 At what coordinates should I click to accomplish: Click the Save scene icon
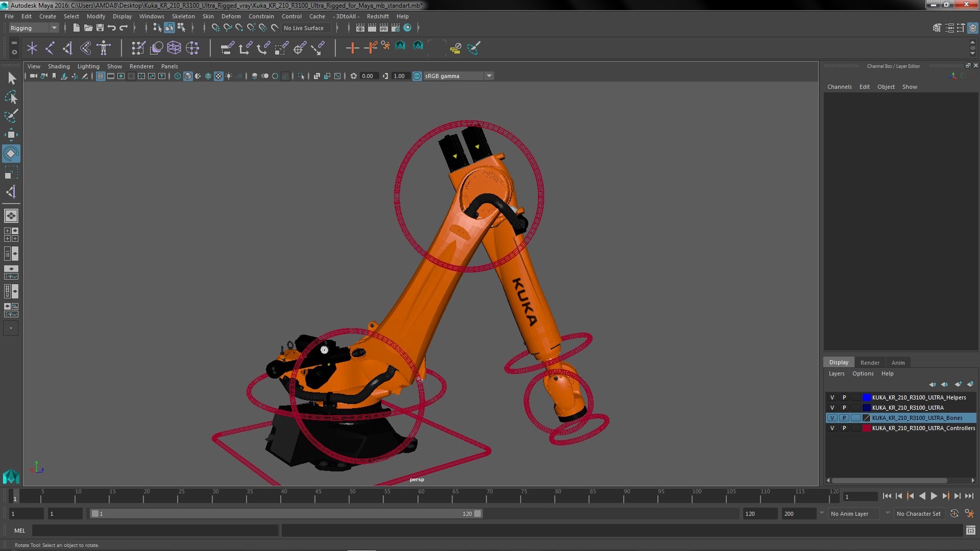click(100, 28)
